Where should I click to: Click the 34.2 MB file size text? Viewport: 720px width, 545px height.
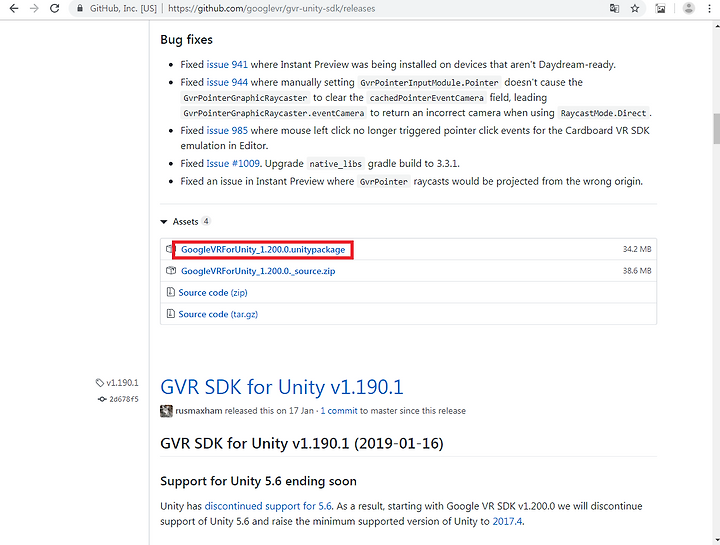click(x=637, y=249)
